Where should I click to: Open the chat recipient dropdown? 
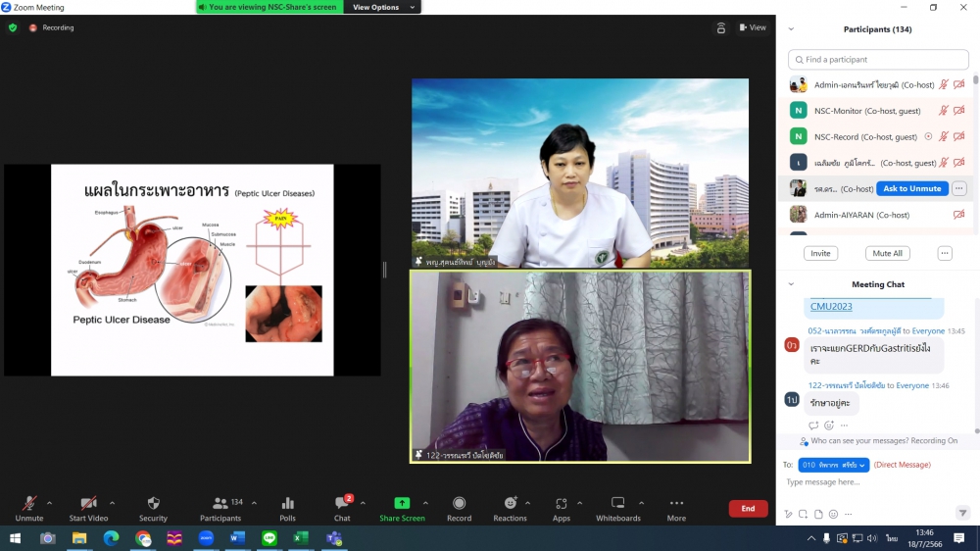pyautogui.click(x=833, y=465)
